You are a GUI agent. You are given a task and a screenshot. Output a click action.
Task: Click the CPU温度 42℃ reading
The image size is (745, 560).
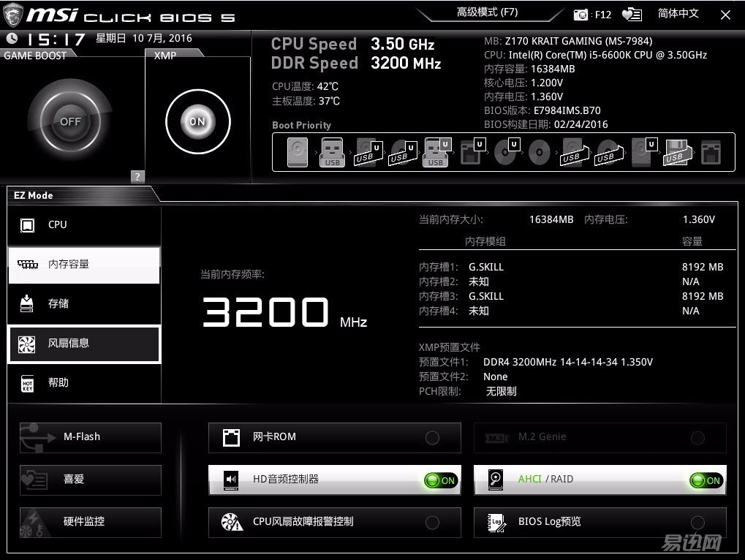pos(305,86)
